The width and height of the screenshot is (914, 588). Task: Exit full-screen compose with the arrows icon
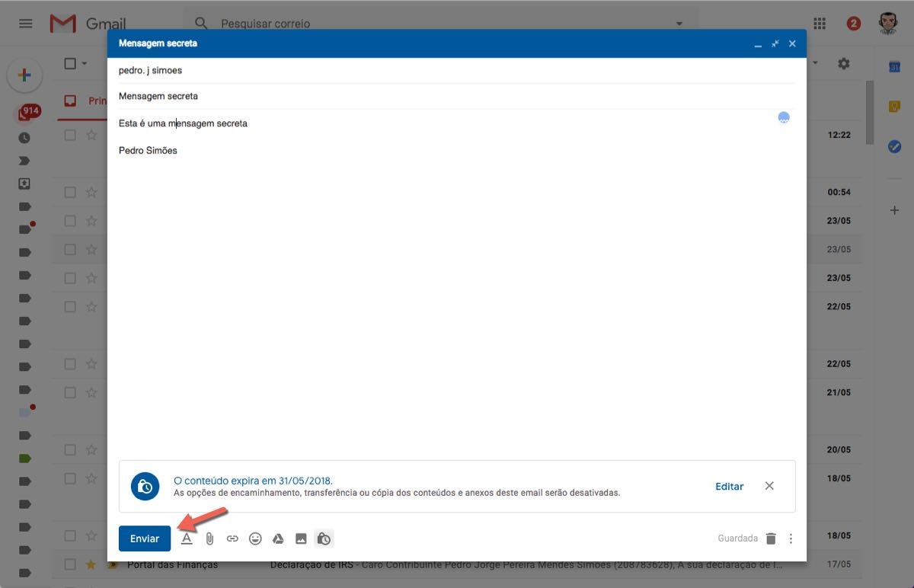point(775,43)
